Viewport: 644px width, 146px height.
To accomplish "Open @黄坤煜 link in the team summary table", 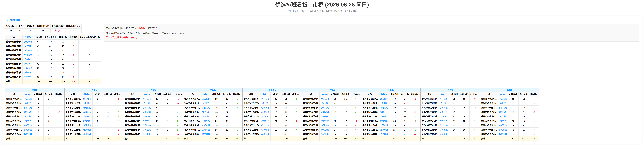I will 28,64.
